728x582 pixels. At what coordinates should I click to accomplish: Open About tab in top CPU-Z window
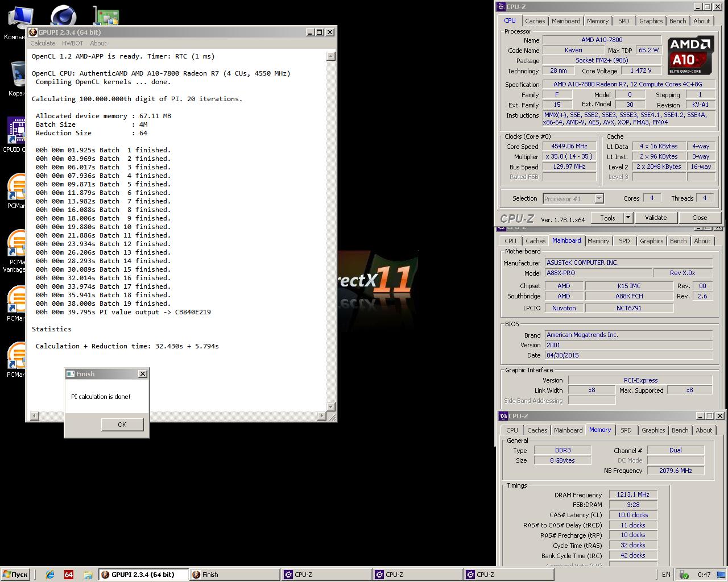(x=701, y=21)
